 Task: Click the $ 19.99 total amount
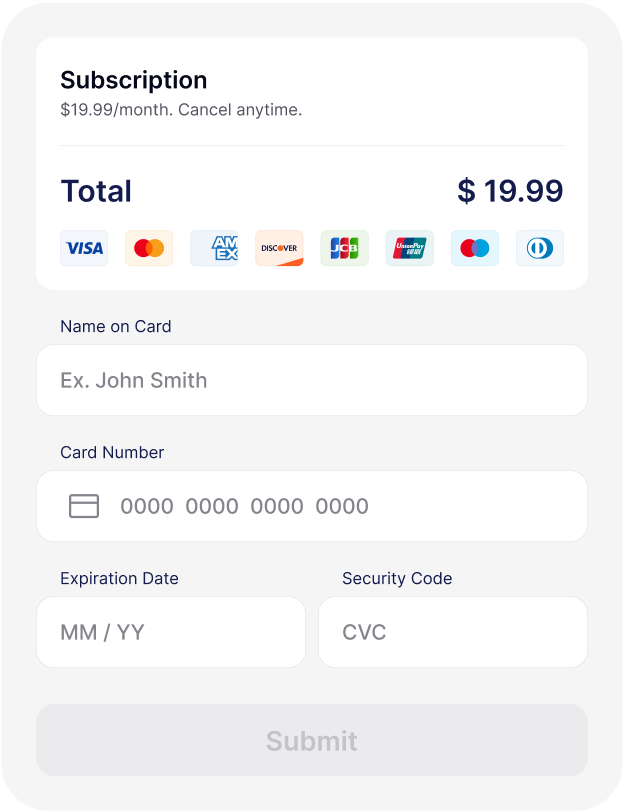point(510,191)
